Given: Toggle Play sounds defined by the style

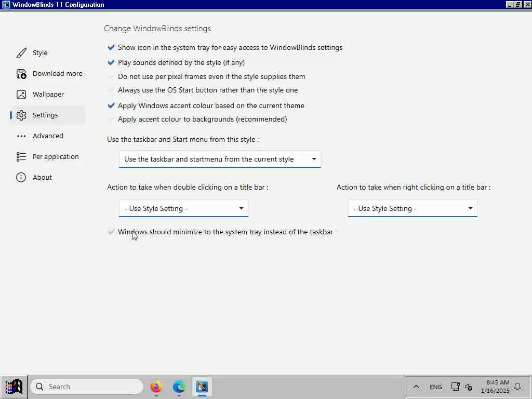Looking at the screenshot, I should click(x=111, y=62).
